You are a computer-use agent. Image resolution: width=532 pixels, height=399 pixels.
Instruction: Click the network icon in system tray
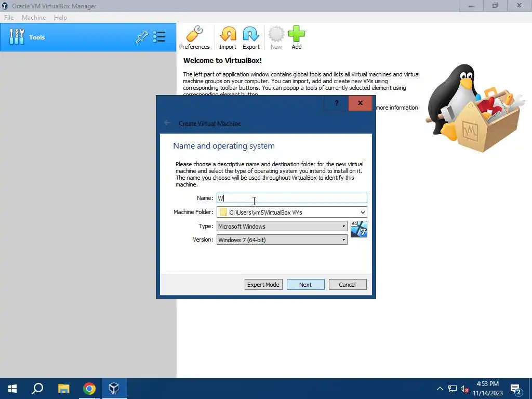tap(453, 389)
